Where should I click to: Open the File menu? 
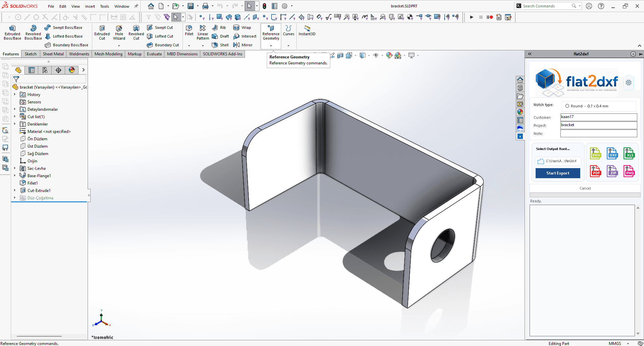[x=51, y=6]
